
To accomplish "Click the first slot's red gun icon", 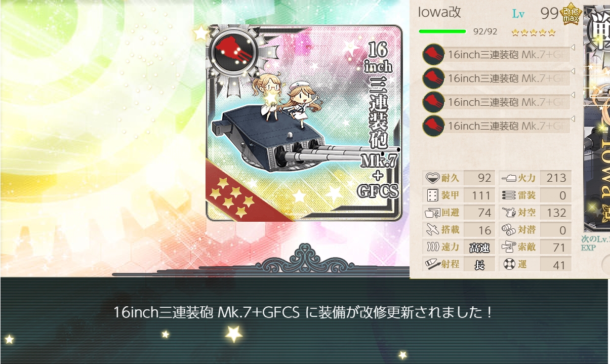I will point(433,55).
